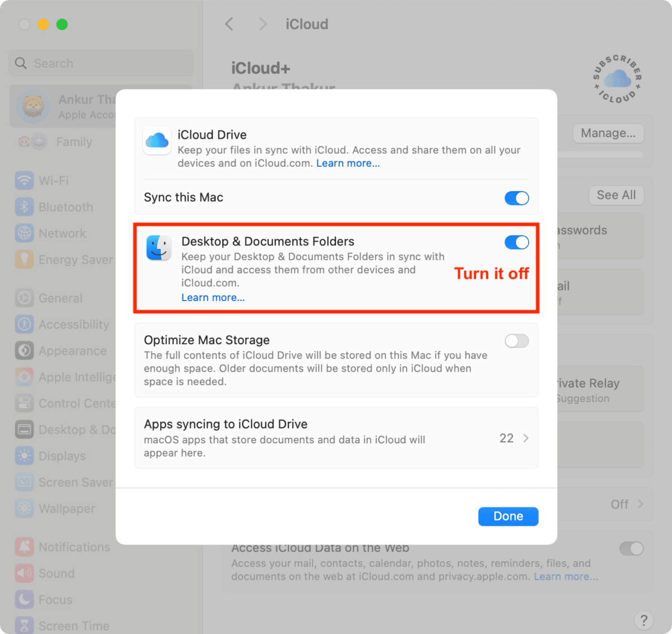Click the Search field
Image resolution: width=672 pixels, height=634 pixels.
[x=101, y=63]
